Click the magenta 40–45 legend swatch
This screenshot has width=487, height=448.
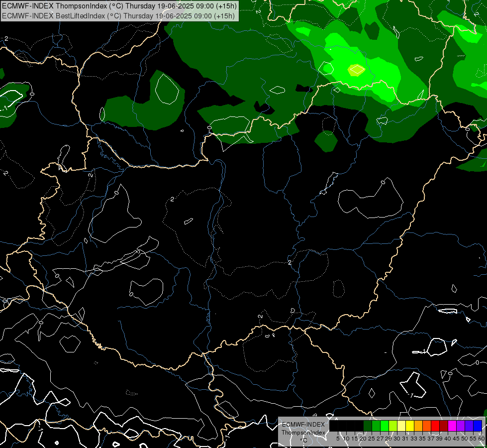[452, 426]
